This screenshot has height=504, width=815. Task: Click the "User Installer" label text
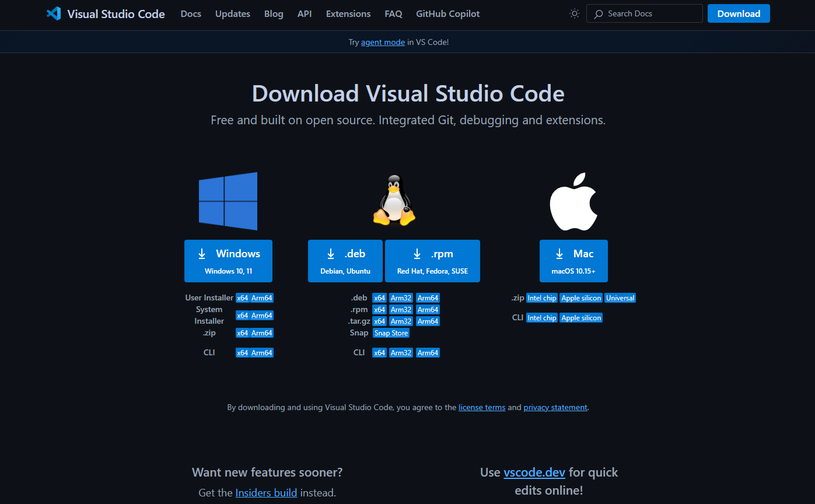coord(209,298)
